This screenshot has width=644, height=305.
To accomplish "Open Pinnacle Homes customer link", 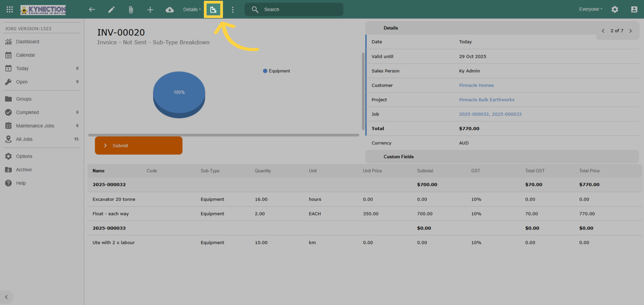I will [476, 85].
